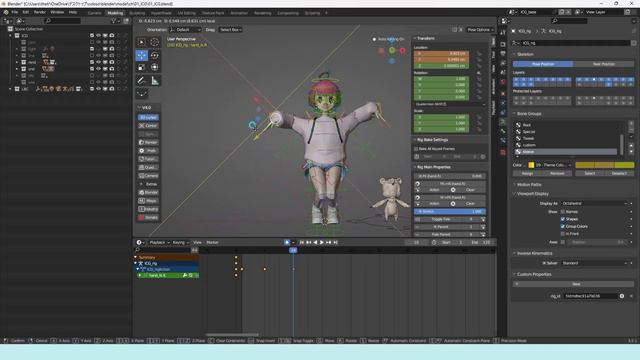This screenshot has height=360, width=640.
Task: Select the 3D Cursor tool
Action: coord(155,42)
